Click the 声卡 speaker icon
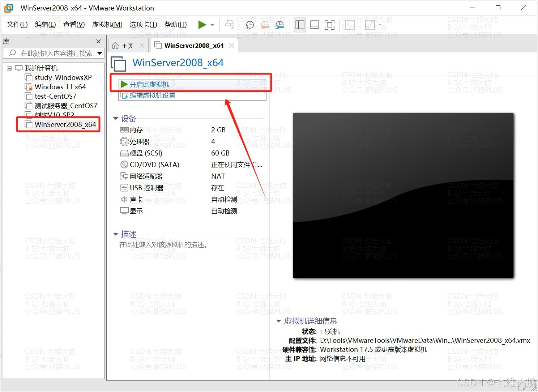538x392 pixels. (x=124, y=199)
